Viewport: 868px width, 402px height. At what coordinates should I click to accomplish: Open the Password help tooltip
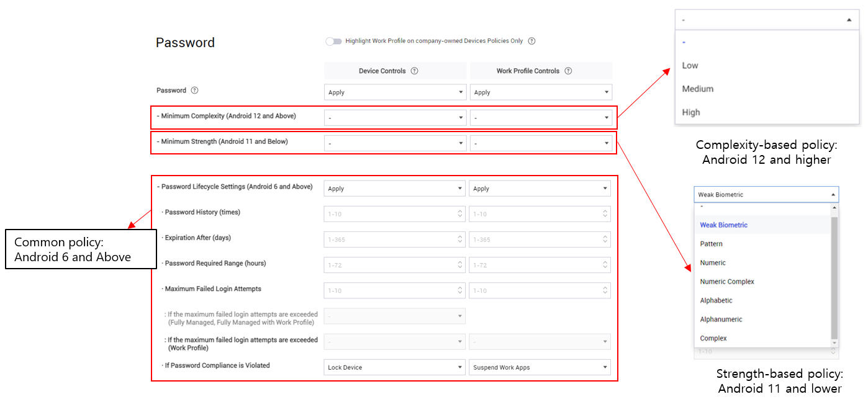tap(194, 90)
